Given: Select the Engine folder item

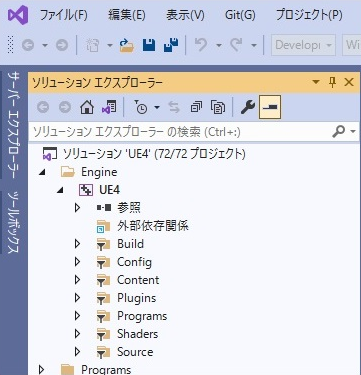Looking at the screenshot, I should click(99, 172).
